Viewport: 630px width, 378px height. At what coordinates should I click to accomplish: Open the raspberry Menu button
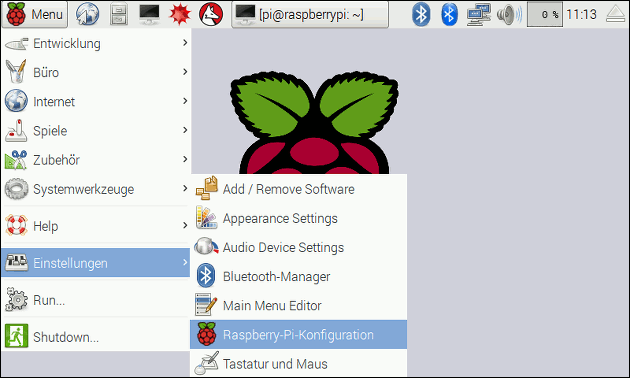tap(35, 14)
